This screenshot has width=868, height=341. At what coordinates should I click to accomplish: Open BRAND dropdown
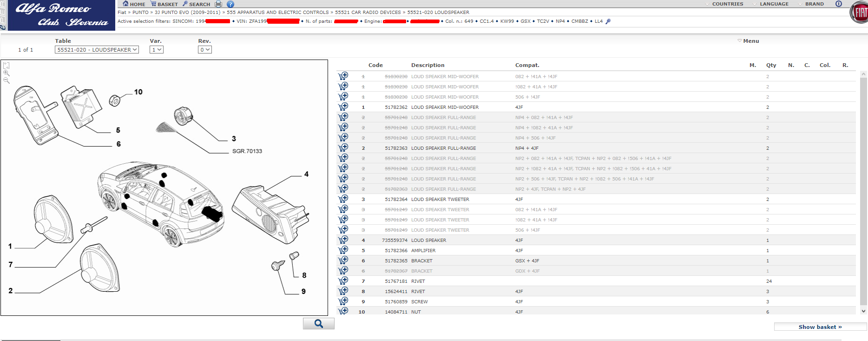[x=811, y=4]
